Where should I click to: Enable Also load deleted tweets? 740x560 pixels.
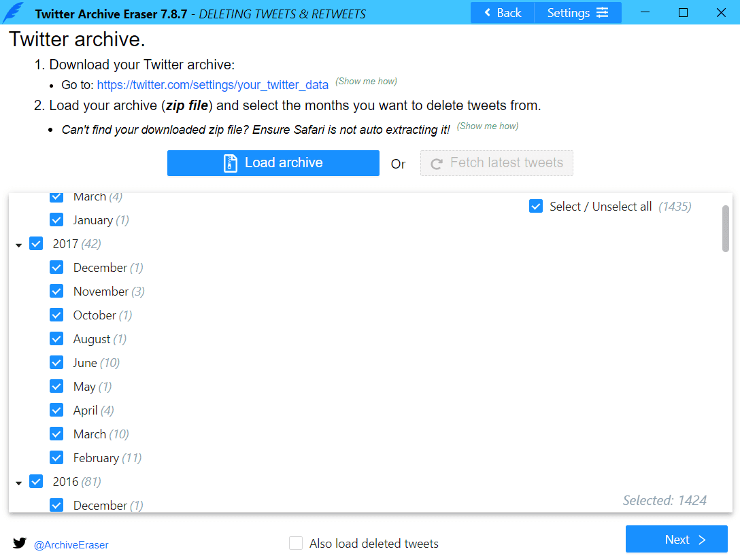[296, 543]
